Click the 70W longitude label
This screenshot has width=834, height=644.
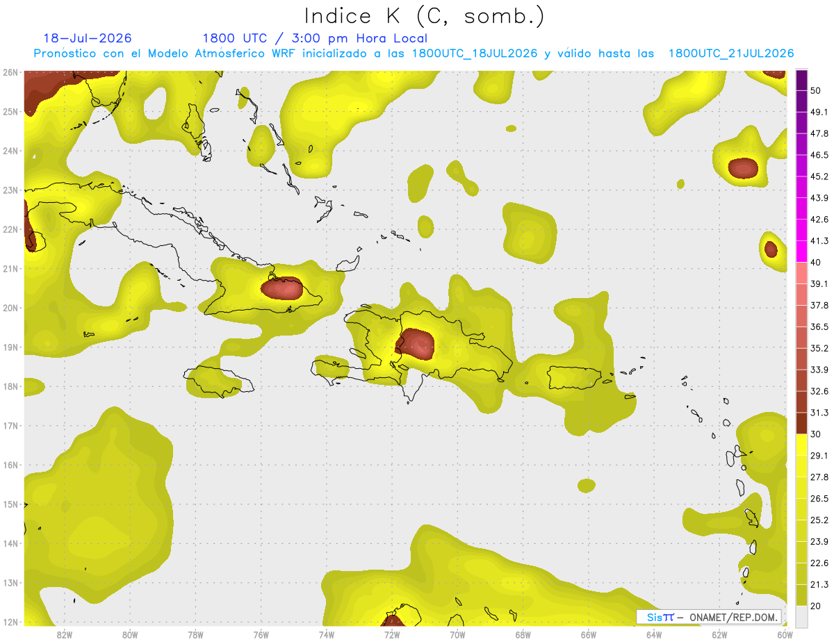click(x=457, y=634)
